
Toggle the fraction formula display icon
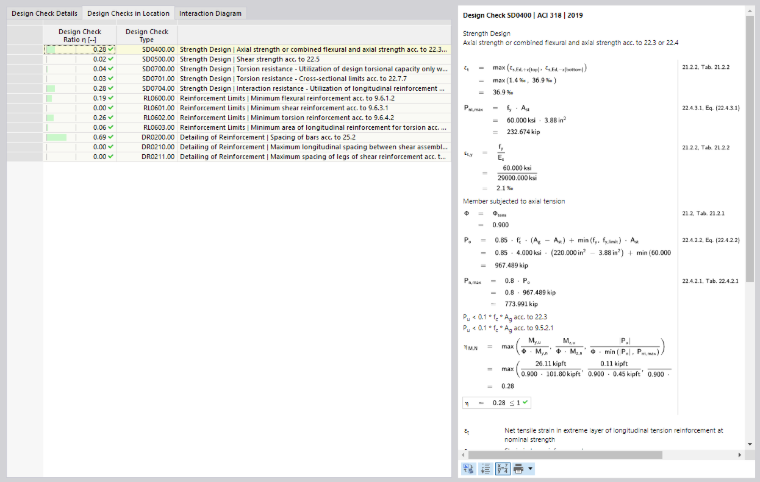[502, 469]
